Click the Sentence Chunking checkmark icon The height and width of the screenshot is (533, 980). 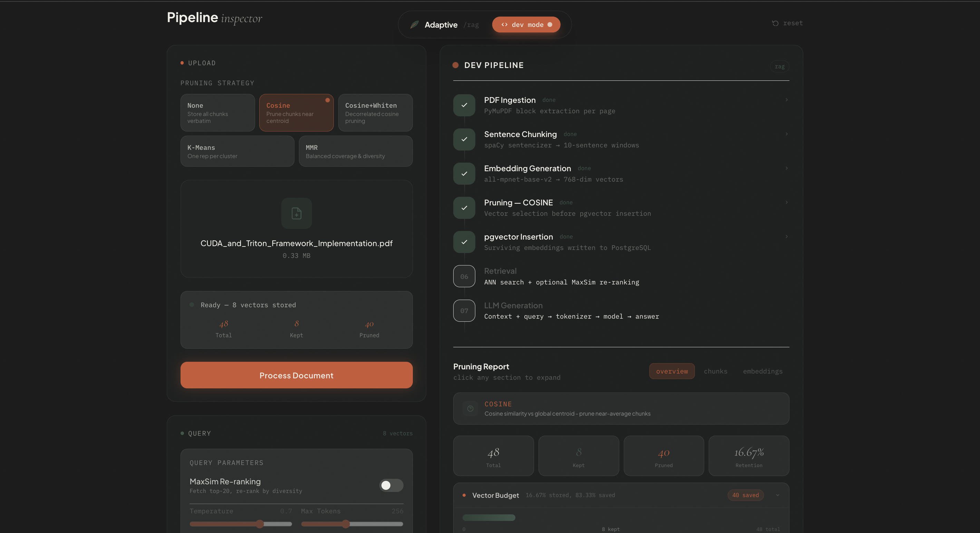tap(464, 139)
